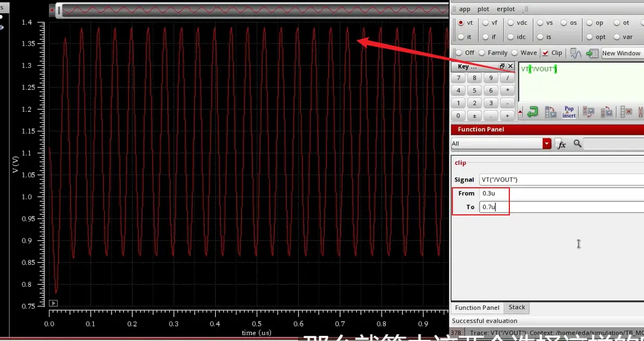Image resolution: width=644 pixels, height=341 pixels.
Task: Undock the Key pad panel
Action: click(502, 66)
